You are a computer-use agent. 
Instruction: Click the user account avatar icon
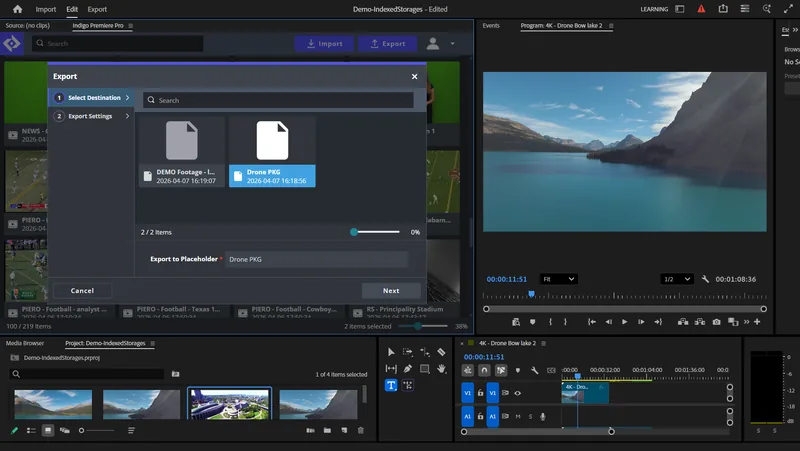[x=433, y=43]
